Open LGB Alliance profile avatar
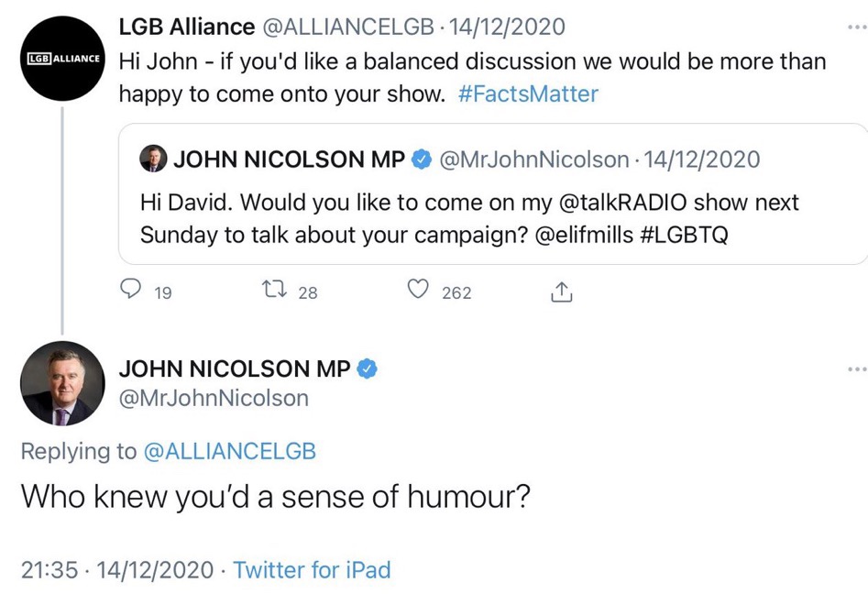868x594 pixels. [63, 58]
